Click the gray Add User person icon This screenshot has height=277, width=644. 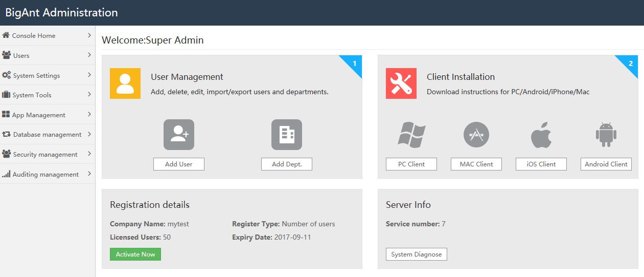pos(179,135)
